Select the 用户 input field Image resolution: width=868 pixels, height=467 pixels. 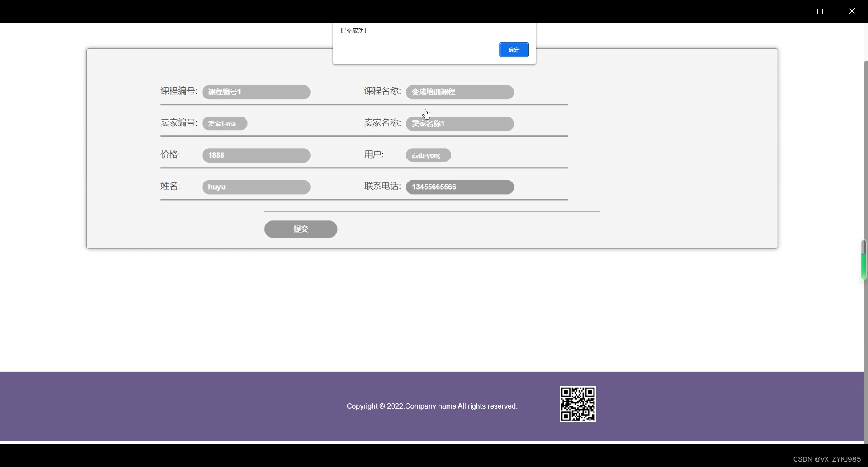coord(429,155)
